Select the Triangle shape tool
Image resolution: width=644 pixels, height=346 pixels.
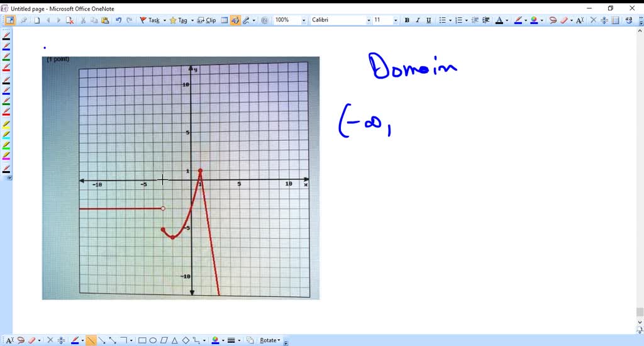pyautogui.click(x=175, y=340)
